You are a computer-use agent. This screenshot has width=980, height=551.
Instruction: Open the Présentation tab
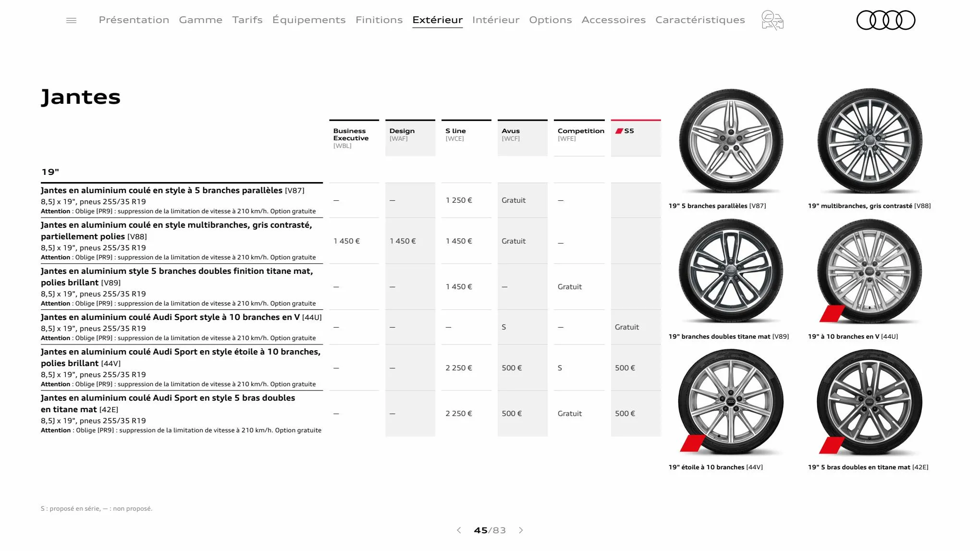click(134, 20)
